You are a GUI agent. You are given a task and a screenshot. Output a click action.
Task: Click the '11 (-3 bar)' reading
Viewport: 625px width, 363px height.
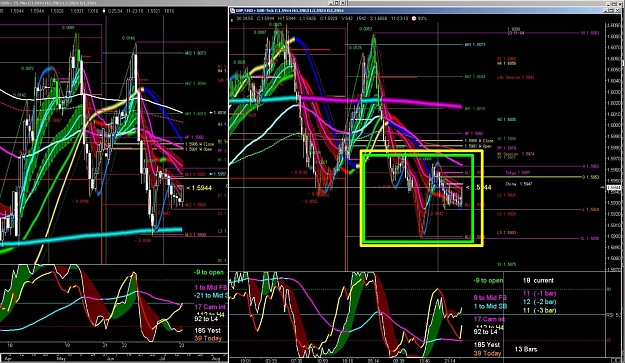(539, 310)
